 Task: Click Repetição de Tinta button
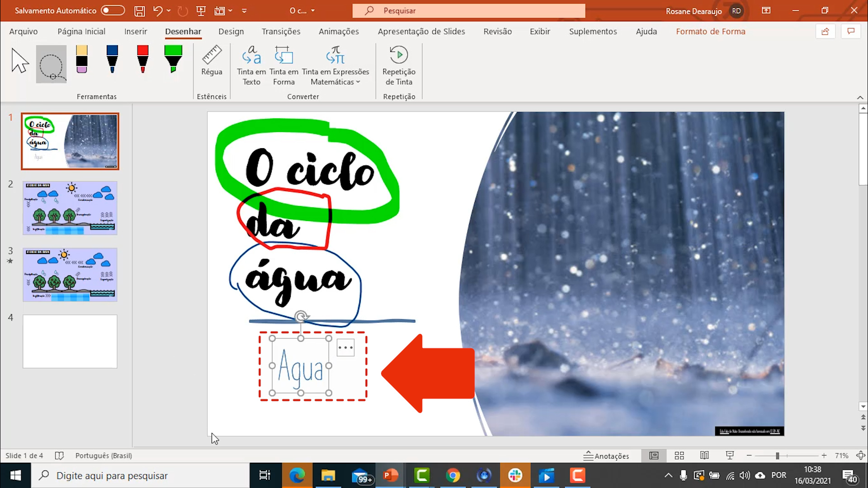[x=400, y=66]
